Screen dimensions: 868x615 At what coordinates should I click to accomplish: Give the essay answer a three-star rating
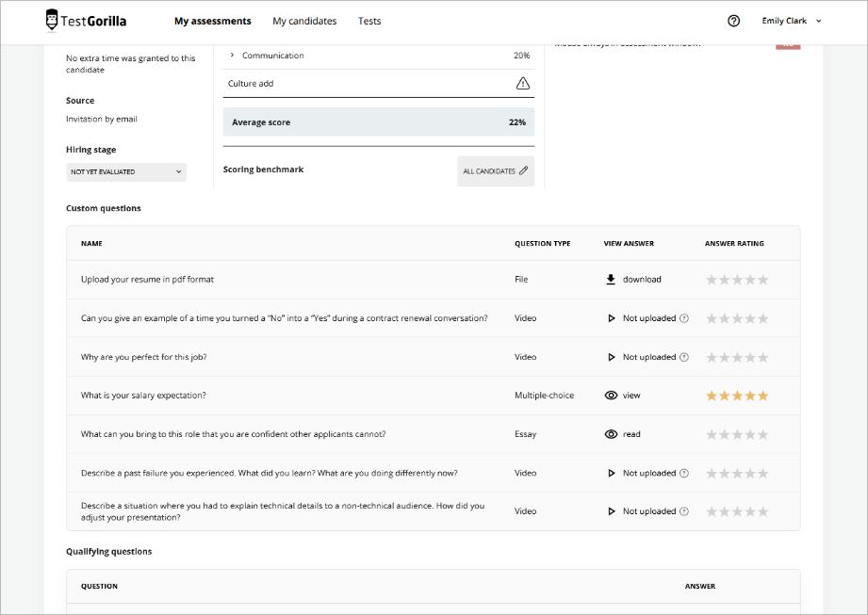[738, 434]
